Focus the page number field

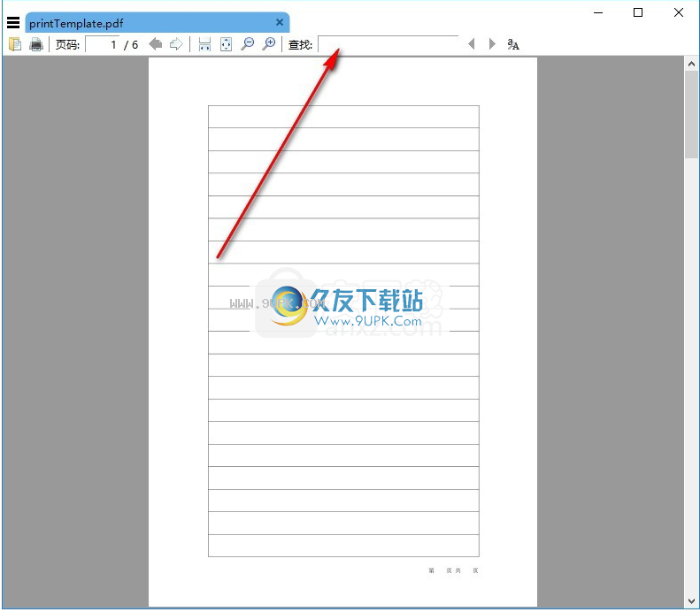pyautogui.click(x=103, y=44)
